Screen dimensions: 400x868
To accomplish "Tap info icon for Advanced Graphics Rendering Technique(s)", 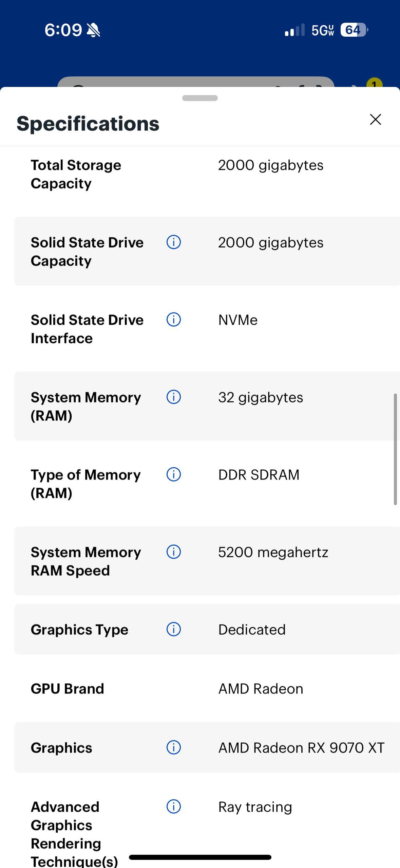I will [x=174, y=807].
